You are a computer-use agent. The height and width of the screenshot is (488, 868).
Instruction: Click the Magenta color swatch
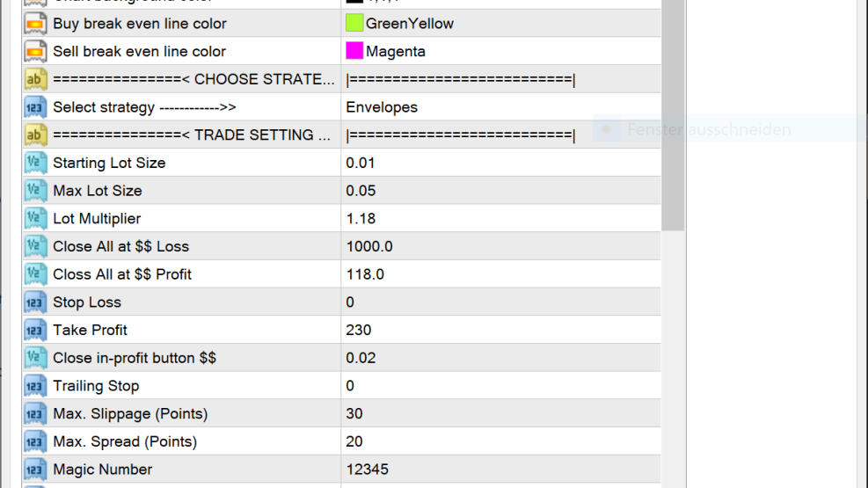pos(354,51)
